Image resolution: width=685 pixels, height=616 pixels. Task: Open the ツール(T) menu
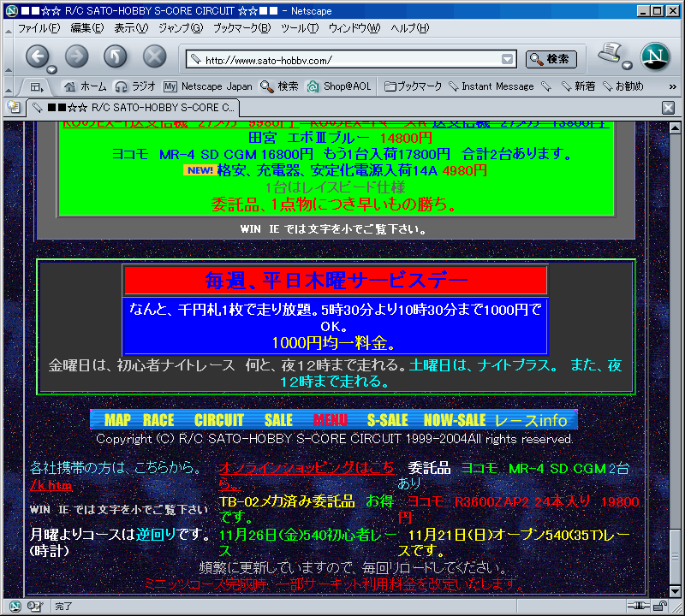tap(300, 28)
